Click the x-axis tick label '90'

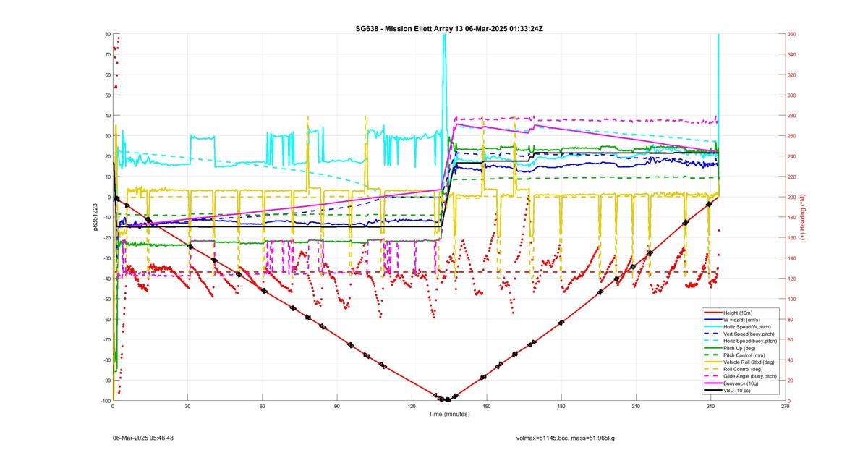337,407
